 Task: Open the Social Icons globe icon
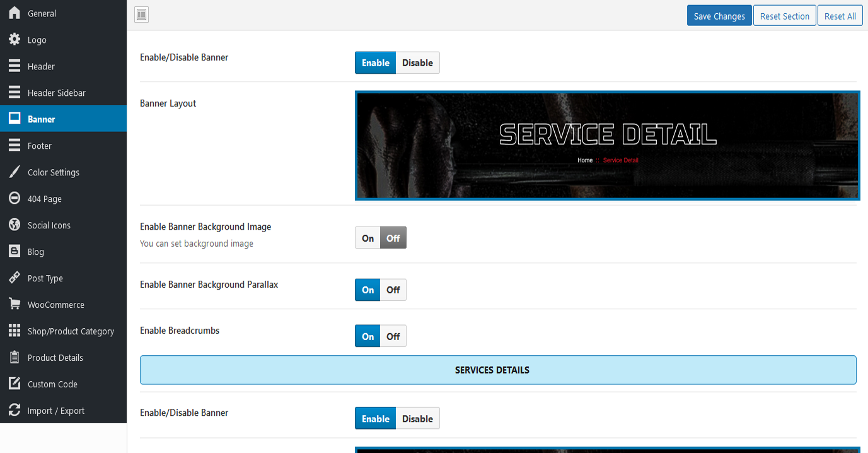click(x=14, y=225)
